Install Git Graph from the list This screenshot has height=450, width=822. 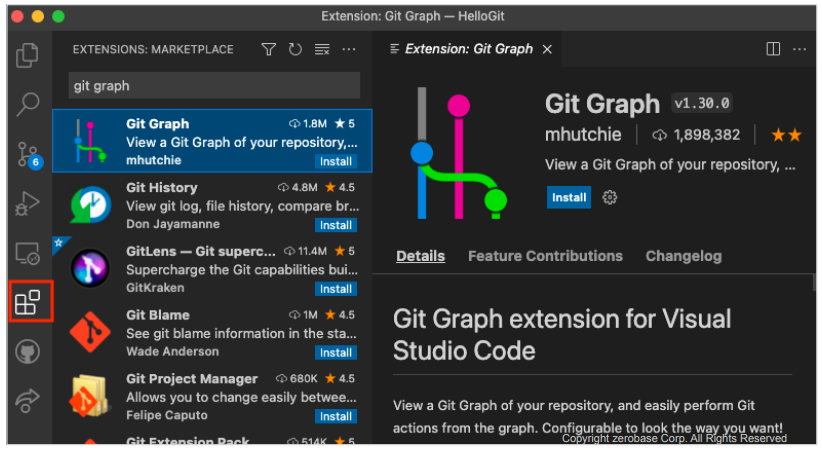[336, 161]
